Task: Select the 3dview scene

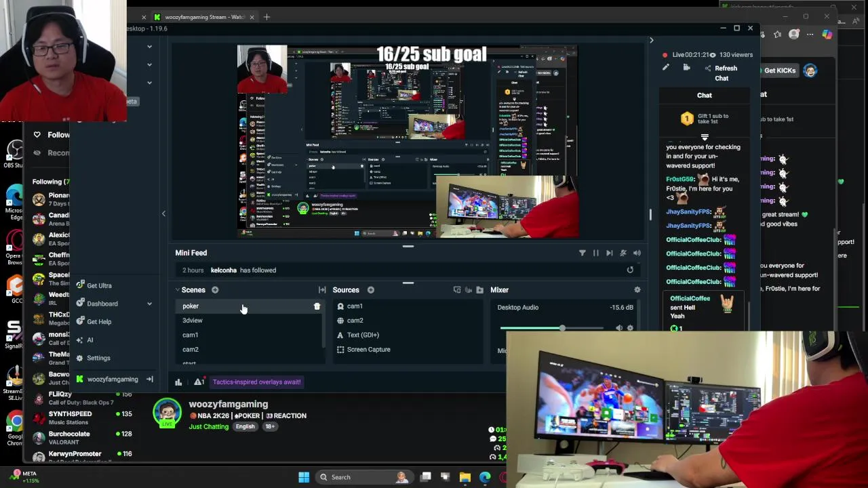Action: (193, 321)
